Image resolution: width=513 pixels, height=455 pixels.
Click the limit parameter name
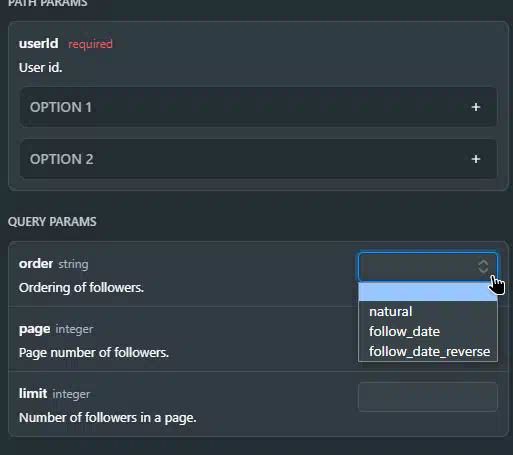tap(33, 394)
